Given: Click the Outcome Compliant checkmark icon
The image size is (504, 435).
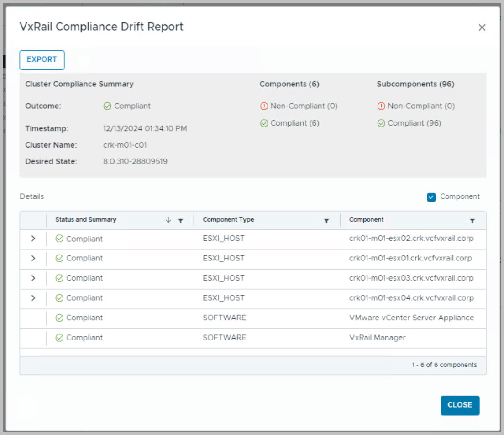Looking at the screenshot, I should (x=107, y=106).
